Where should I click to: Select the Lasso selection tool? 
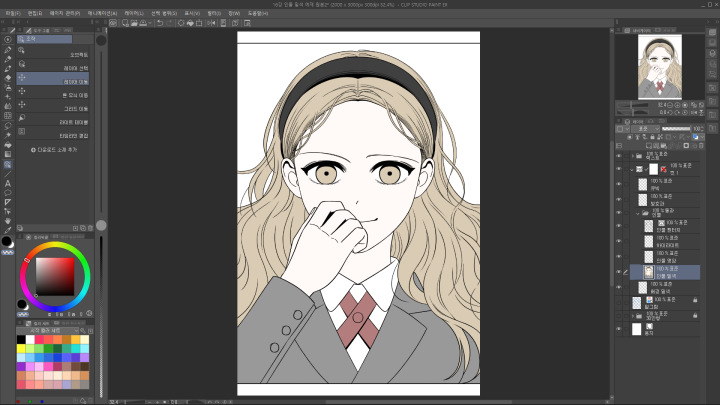8,126
